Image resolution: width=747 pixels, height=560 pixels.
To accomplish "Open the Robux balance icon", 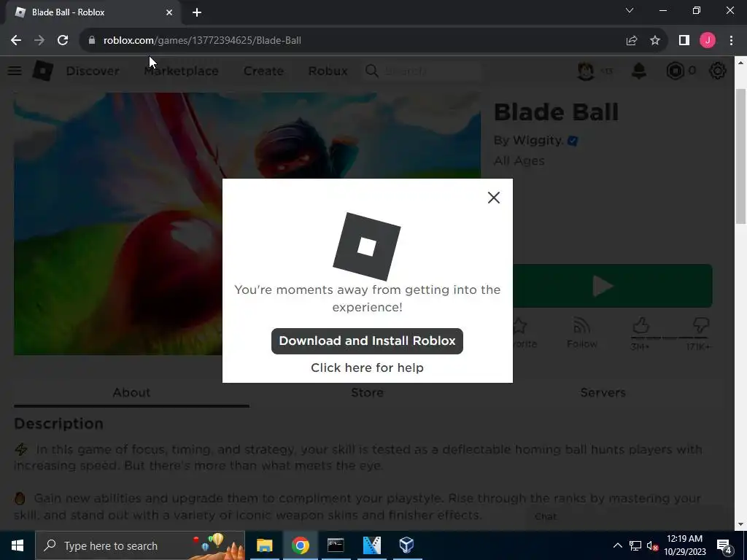I will click(675, 71).
